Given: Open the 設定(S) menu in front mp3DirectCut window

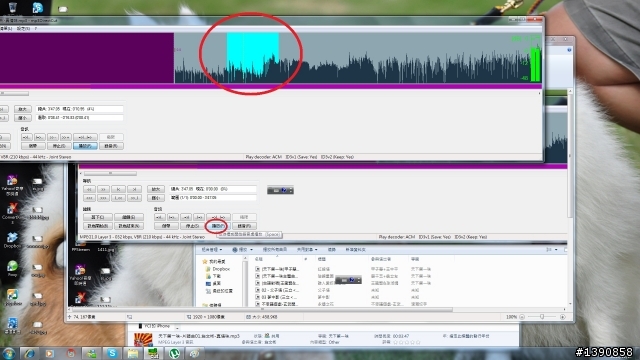Looking at the screenshot, I should pos(23,29).
